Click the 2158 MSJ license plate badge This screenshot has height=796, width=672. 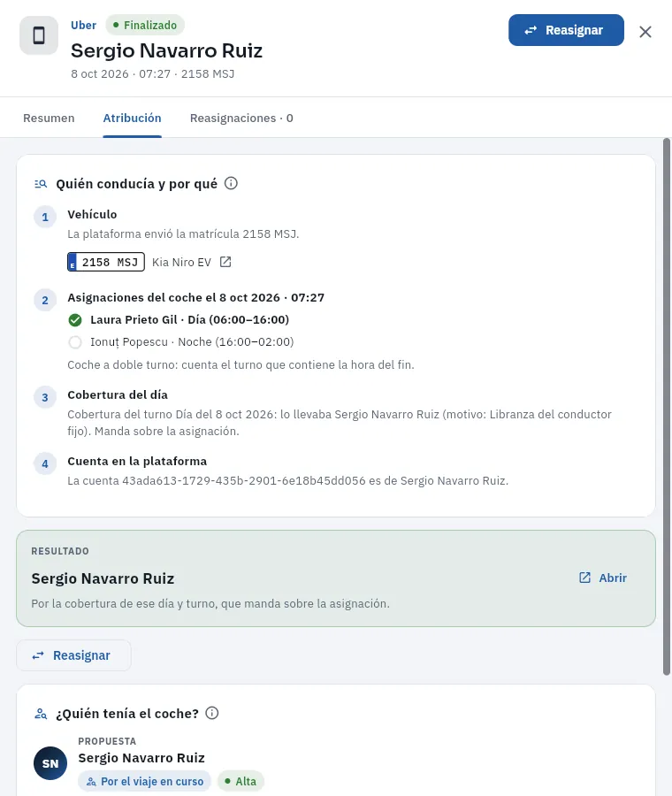coord(106,262)
